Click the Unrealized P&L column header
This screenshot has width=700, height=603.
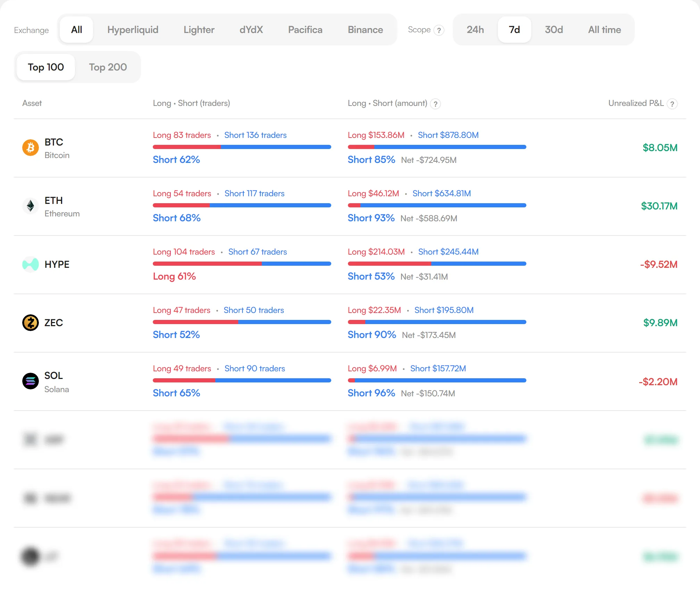click(636, 103)
